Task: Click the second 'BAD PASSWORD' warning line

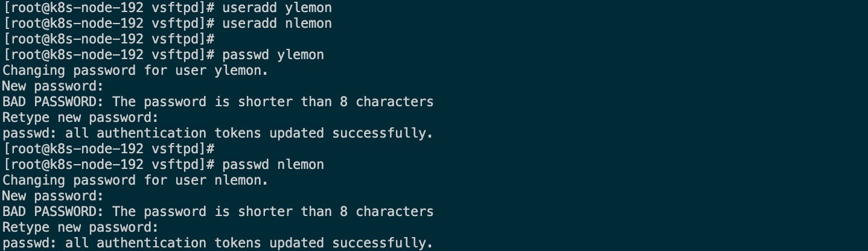Action: click(218, 212)
